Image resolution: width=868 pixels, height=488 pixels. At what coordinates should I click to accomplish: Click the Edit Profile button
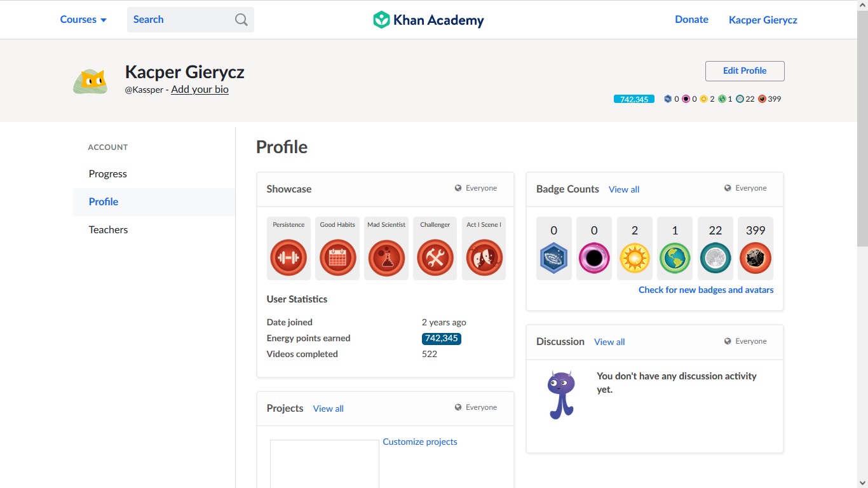tap(745, 71)
